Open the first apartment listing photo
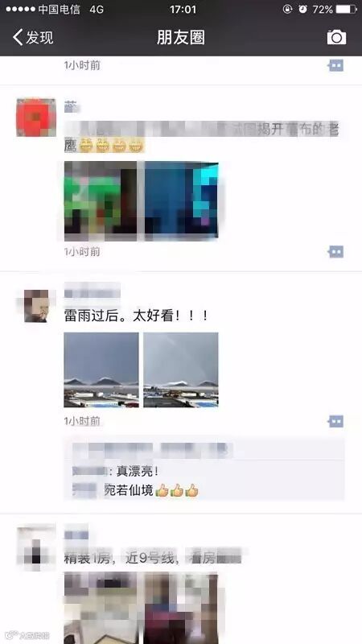362x644 pixels. [x=101, y=608]
